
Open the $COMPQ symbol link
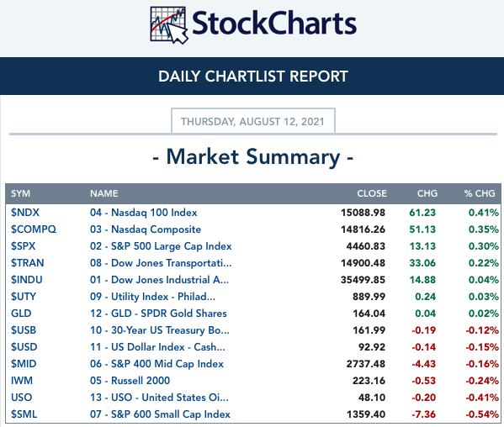click(x=34, y=229)
